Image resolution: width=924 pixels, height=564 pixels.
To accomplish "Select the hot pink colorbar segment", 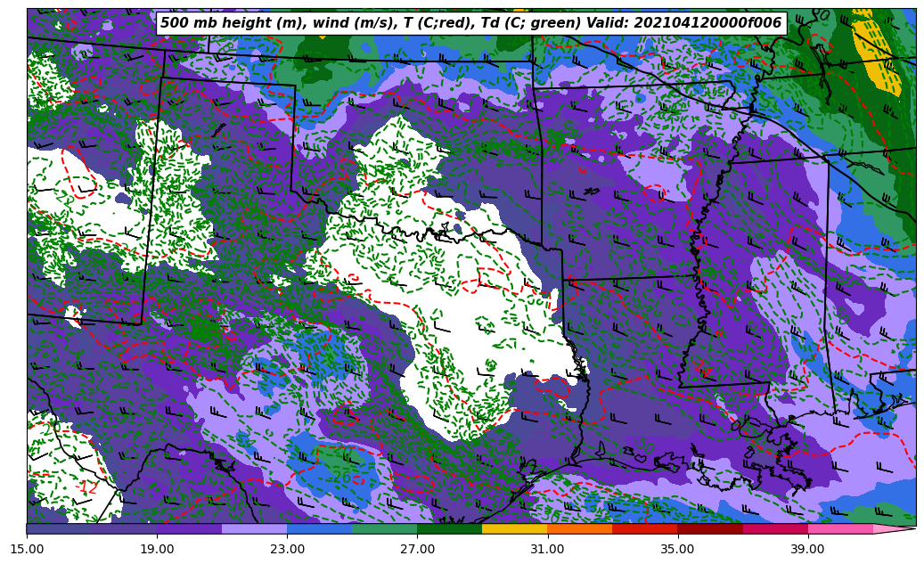I will click(x=839, y=528).
